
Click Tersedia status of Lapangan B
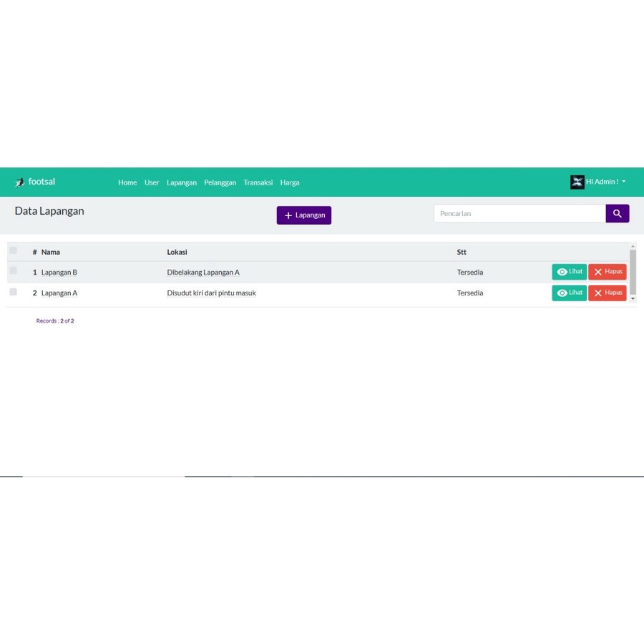470,273
